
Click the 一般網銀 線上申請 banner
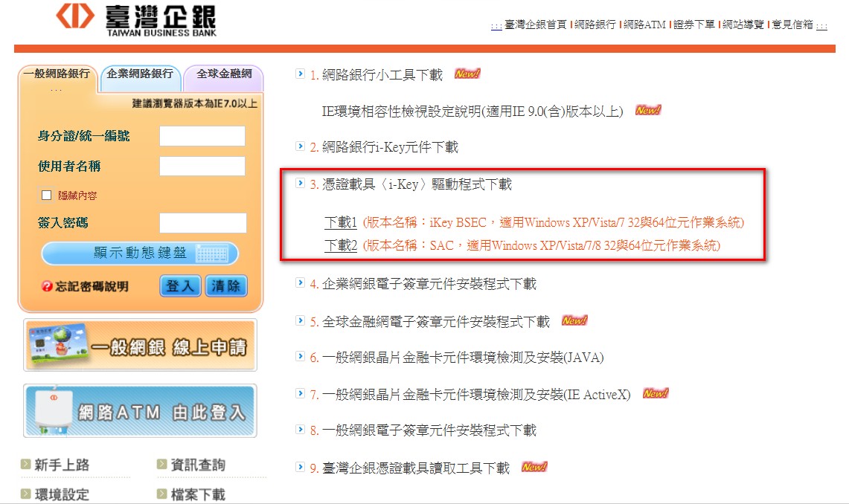(140, 345)
